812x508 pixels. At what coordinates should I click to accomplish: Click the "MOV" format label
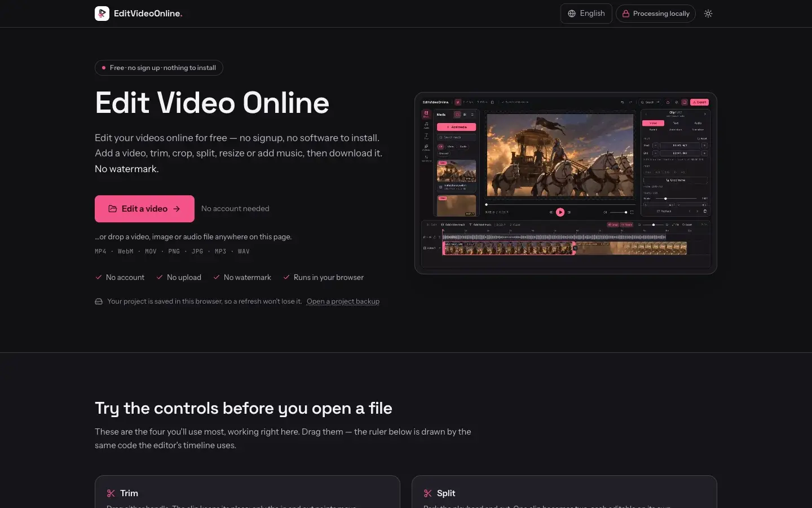click(151, 252)
